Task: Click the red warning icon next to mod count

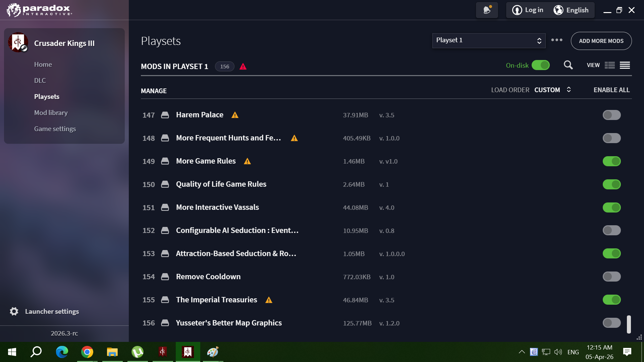Action: 243,66
